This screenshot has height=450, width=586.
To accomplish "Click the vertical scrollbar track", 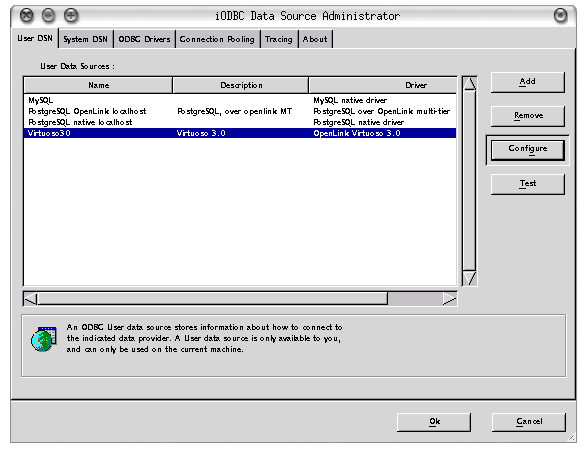I will 469,181.
